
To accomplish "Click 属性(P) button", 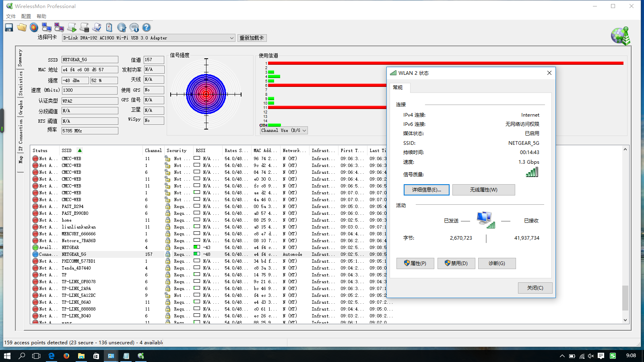I will pos(415,263).
